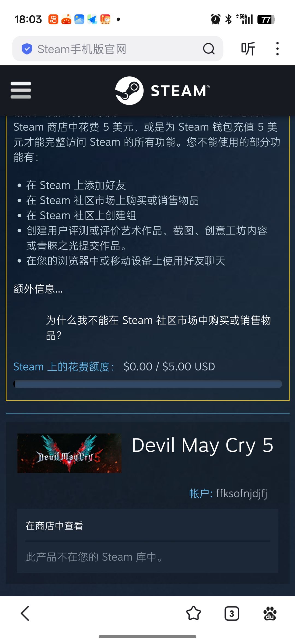Open the Steam hamburger menu

click(x=21, y=90)
